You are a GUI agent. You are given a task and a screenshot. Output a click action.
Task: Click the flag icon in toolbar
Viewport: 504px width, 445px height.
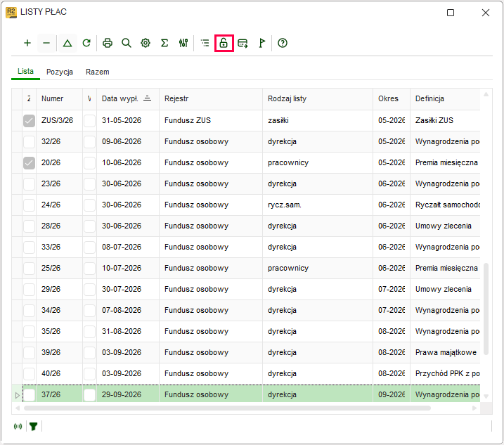click(x=261, y=43)
